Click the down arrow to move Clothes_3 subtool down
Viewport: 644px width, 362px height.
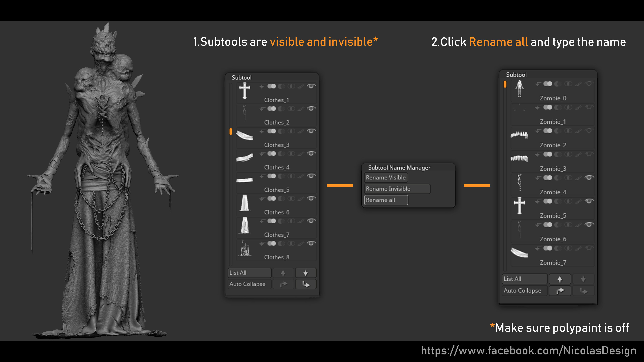(x=306, y=273)
